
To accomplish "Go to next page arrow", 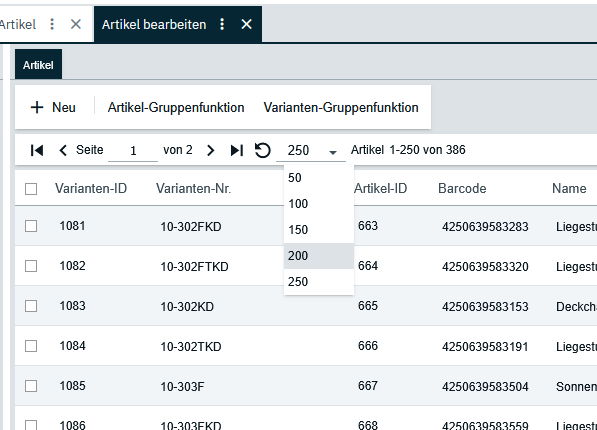I will (210, 150).
